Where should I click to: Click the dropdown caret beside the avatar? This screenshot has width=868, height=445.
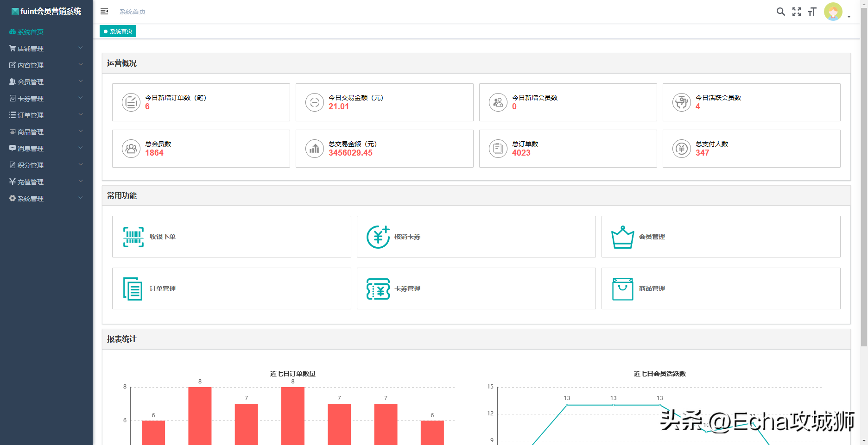[x=849, y=17]
